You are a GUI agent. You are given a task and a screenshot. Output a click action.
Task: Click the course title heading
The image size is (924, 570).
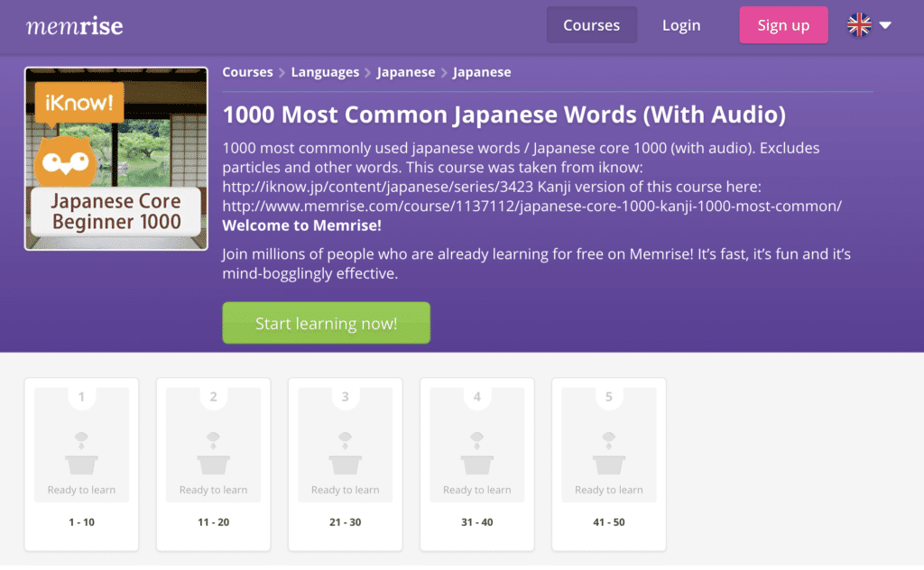pyautogui.click(x=504, y=115)
